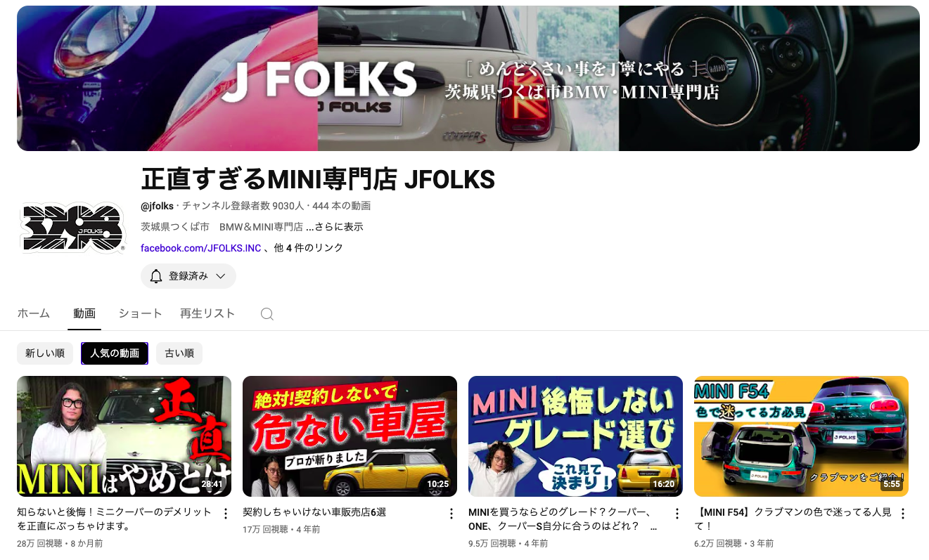The image size is (929, 560).
Task: Click the 危ない車屋 video thumbnail
Action: click(x=350, y=436)
